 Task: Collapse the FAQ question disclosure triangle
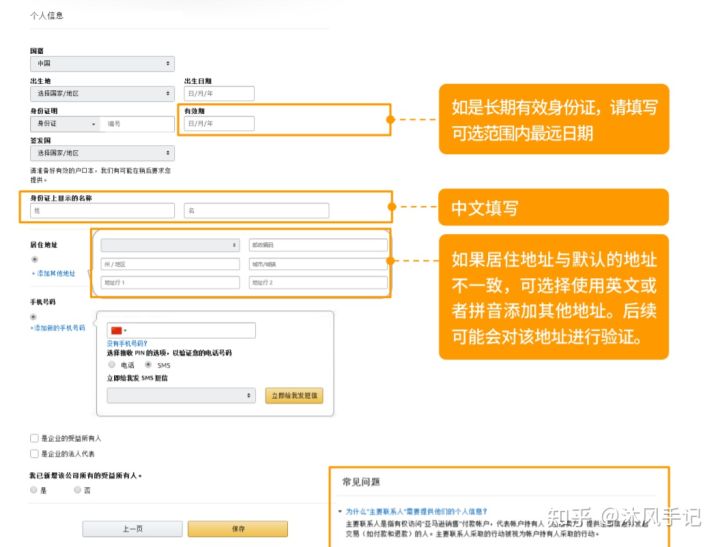(340, 511)
